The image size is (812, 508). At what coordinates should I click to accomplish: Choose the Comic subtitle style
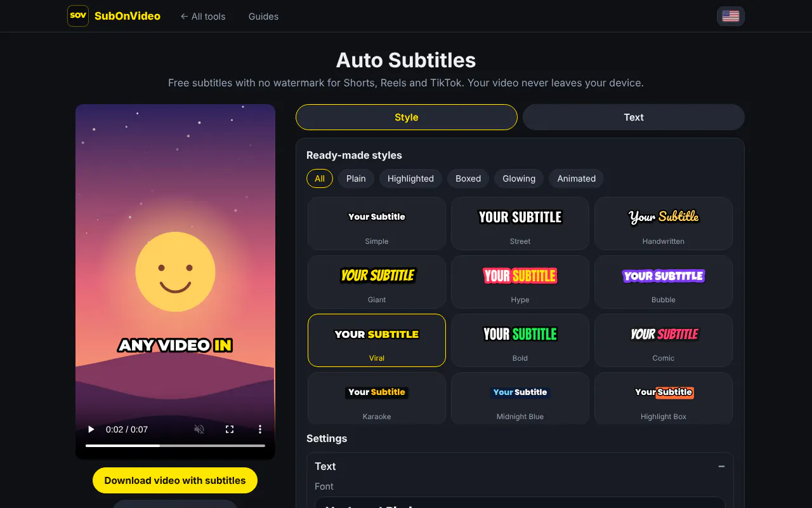664,340
